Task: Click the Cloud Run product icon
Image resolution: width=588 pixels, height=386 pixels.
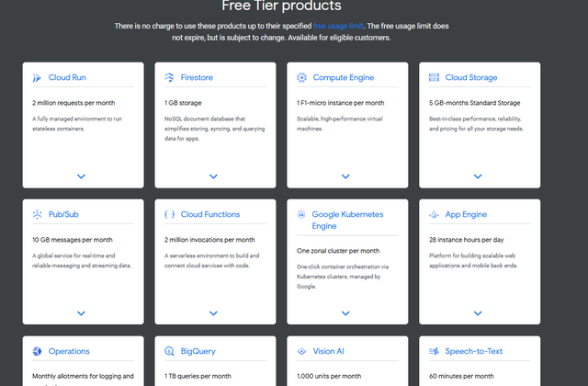Action: click(x=37, y=77)
